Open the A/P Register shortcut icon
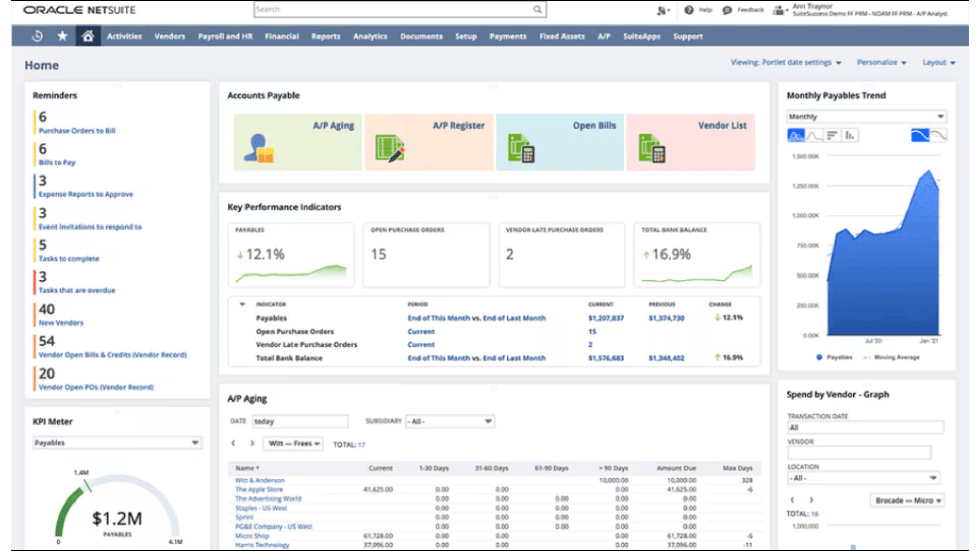The width and height of the screenshot is (980, 551). 390,146
